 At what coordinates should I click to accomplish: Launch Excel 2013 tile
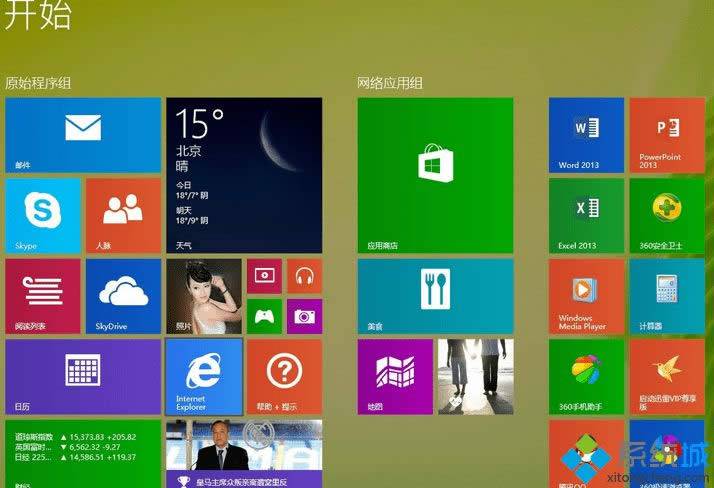(x=586, y=215)
